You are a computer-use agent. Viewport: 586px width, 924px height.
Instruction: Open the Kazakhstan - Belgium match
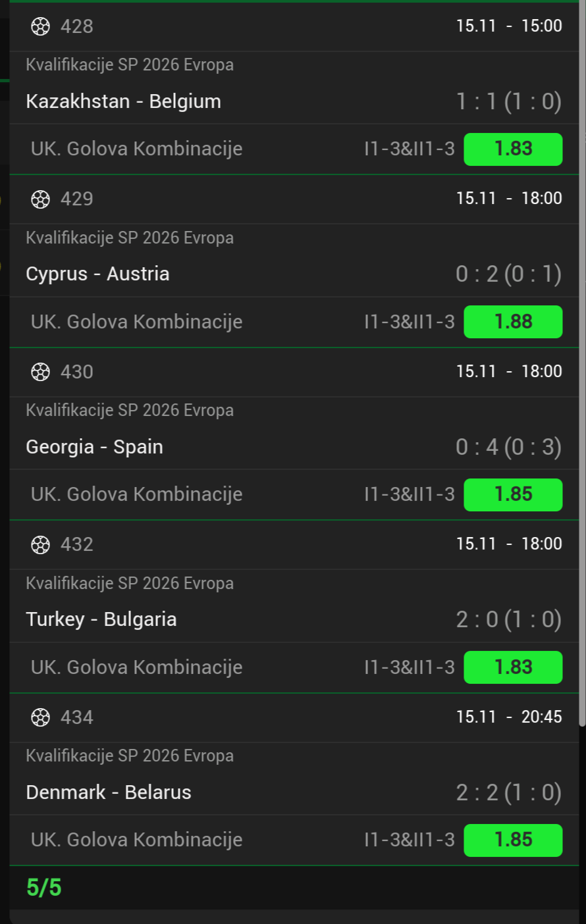pos(124,101)
